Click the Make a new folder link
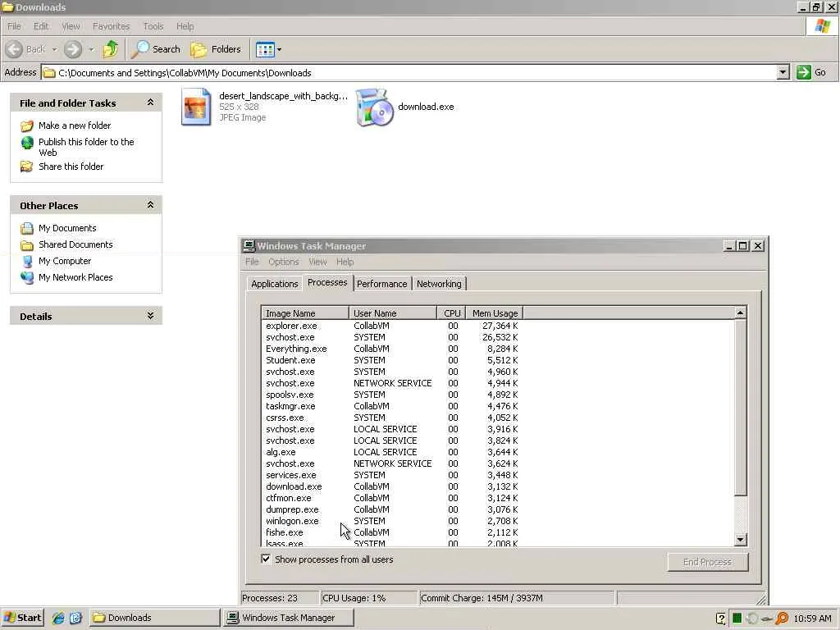Screen dimensions: 840x630 [75, 126]
